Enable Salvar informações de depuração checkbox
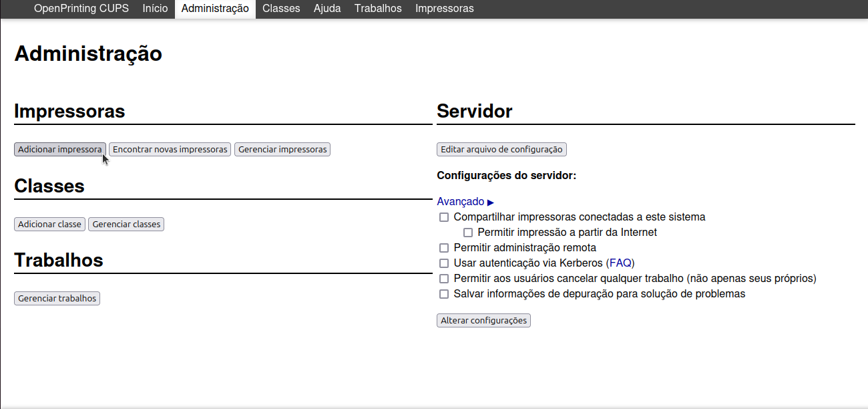Screen dimensions: 868x409 444,294
